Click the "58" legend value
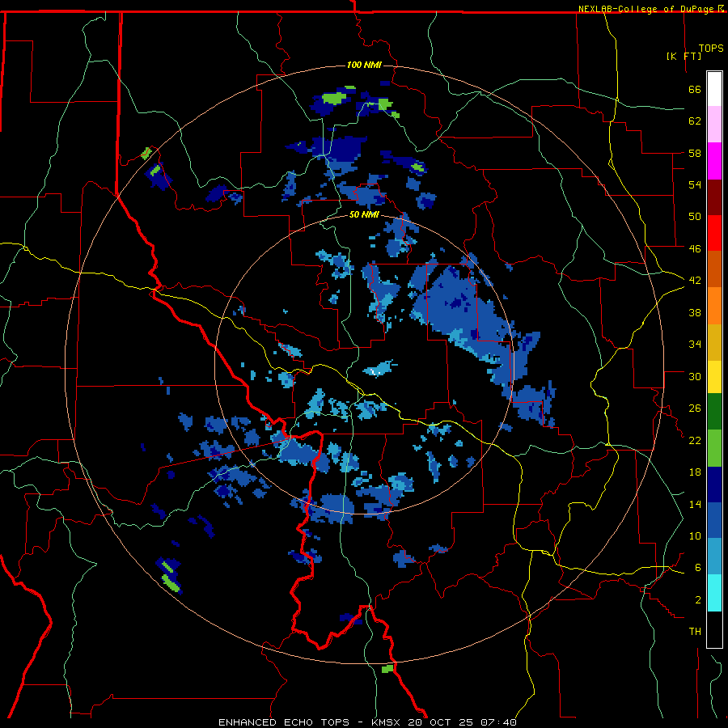Image resolution: width=728 pixels, height=728 pixels. point(695,153)
